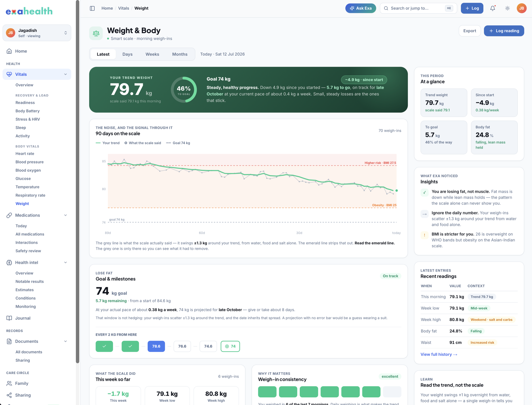Toggle the Your trend legend entry
Image resolution: width=532 pixels, height=405 pixels.
click(x=108, y=143)
